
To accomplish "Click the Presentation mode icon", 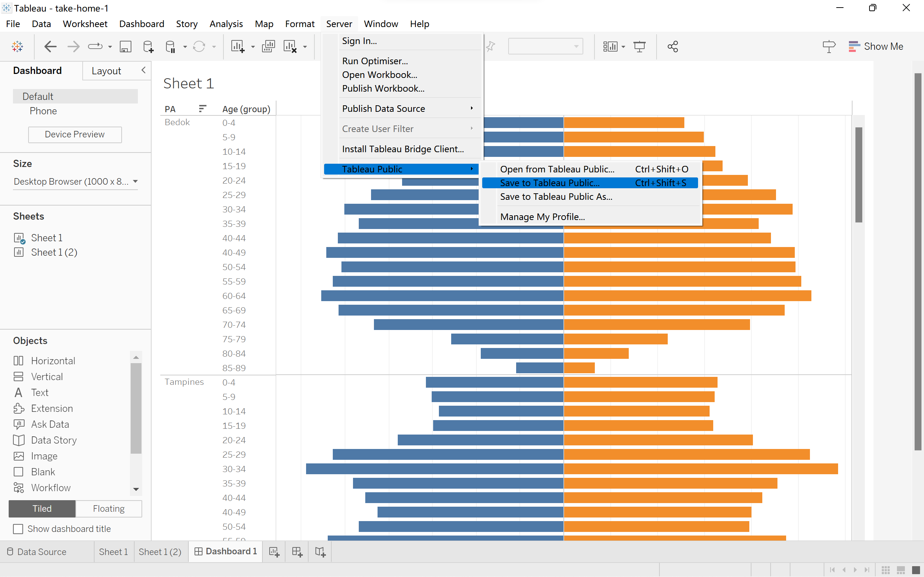I will (640, 47).
